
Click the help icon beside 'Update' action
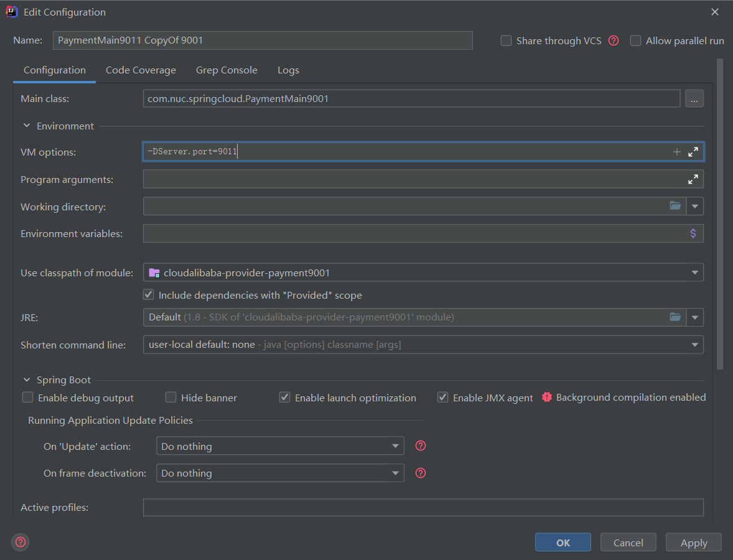point(421,446)
